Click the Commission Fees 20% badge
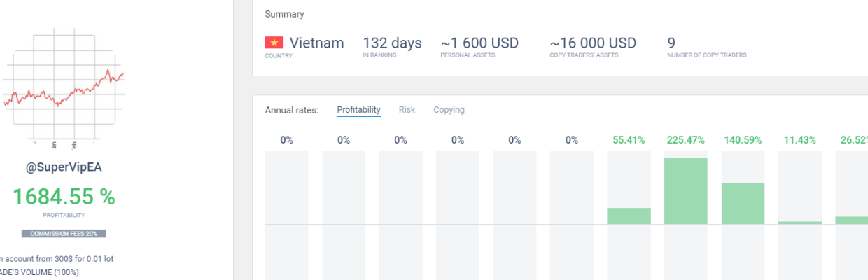Viewport: 868px width, 280px height. pyautogui.click(x=64, y=233)
